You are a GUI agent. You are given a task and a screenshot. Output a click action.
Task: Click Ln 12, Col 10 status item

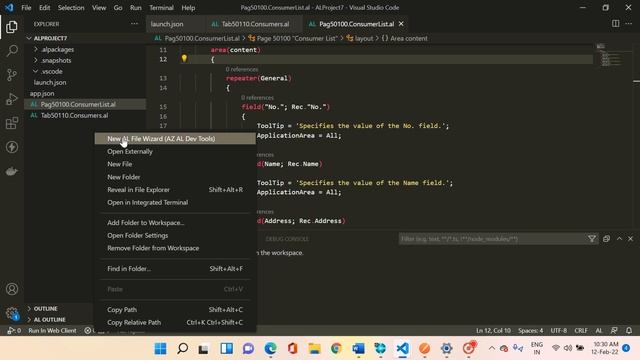tap(493, 331)
